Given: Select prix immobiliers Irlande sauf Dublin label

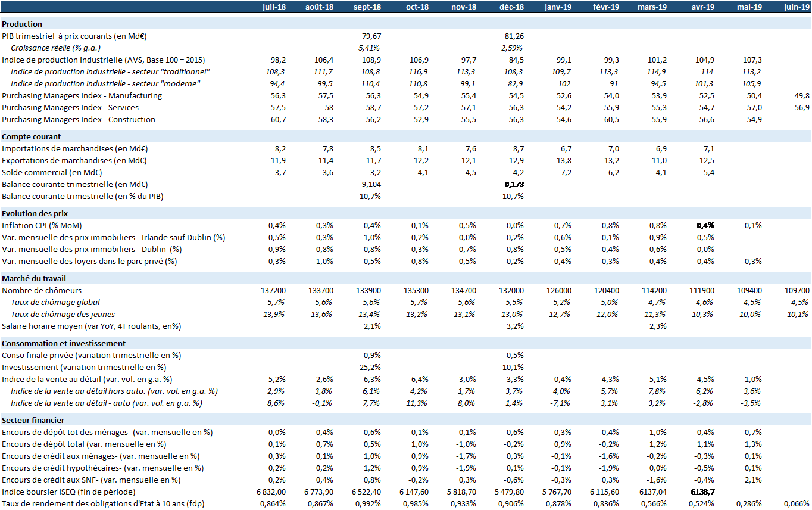Looking at the screenshot, I should (x=114, y=237).
